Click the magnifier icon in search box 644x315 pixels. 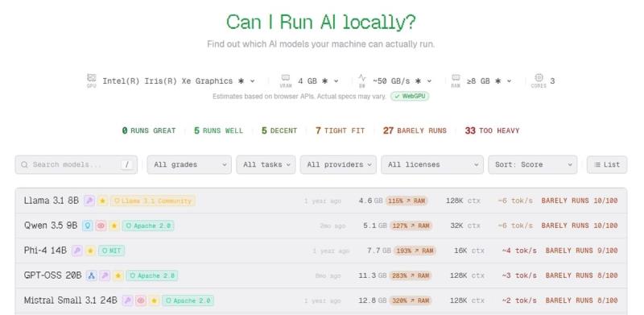25,164
